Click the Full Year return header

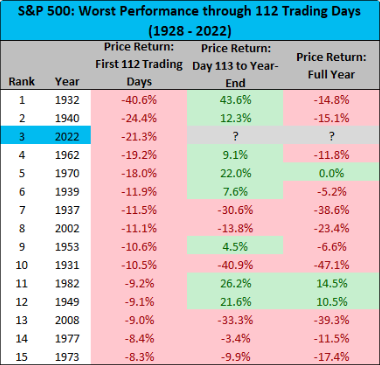(331, 65)
